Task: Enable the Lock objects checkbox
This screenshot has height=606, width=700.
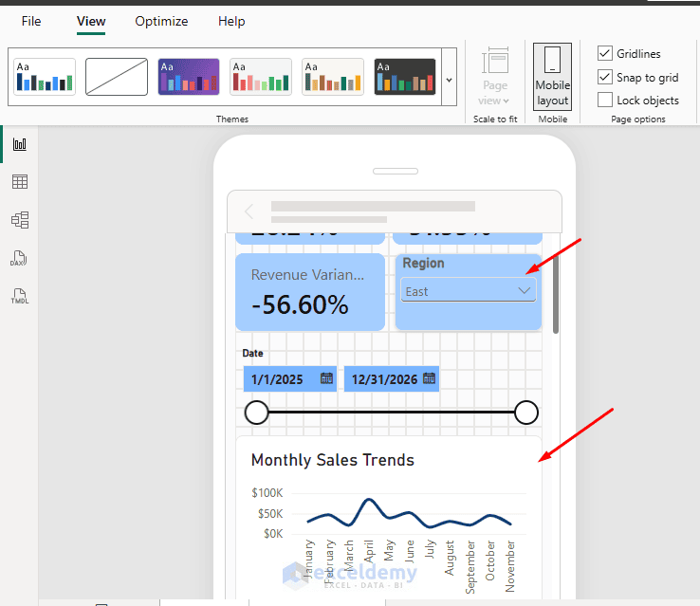Action: click(605, 100)
